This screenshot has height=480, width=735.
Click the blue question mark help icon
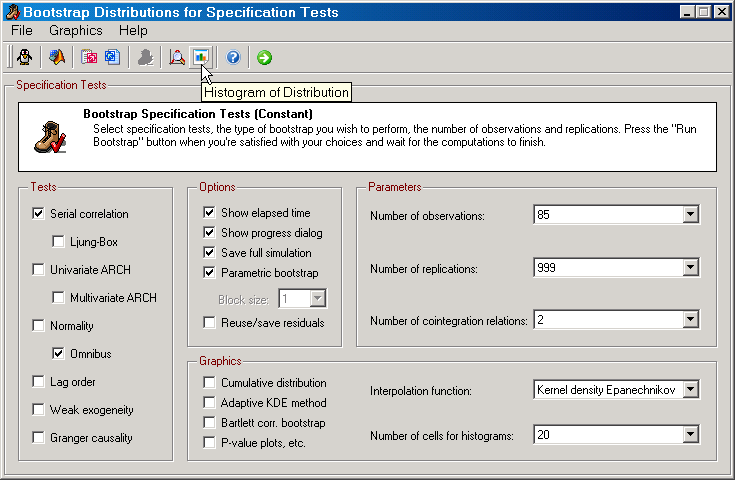click(x=233, y=57)
